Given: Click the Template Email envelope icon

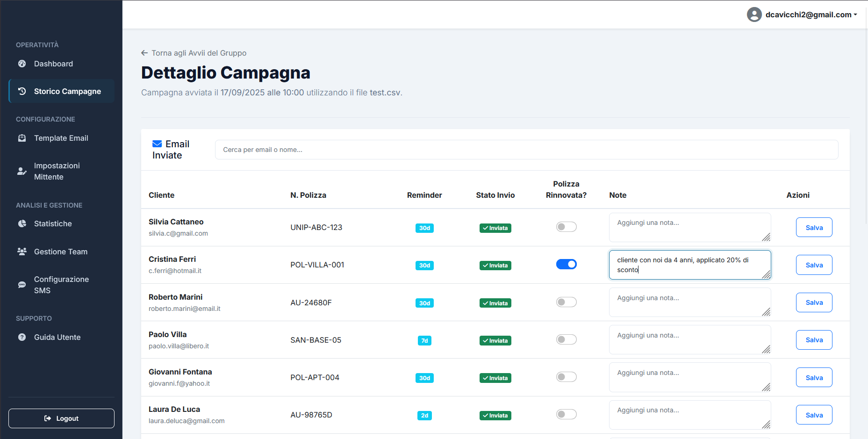Looking at the screenshot, I should (x=22, y=138).
